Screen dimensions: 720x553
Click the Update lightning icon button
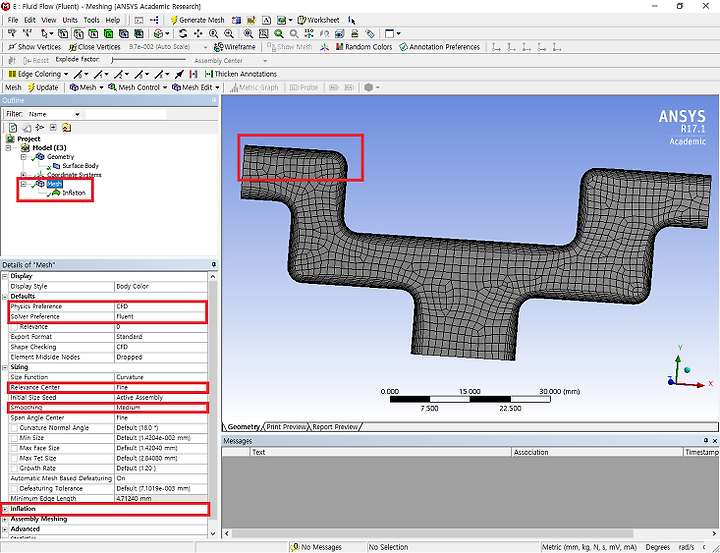pyautogui.click(x=42, y=87)
